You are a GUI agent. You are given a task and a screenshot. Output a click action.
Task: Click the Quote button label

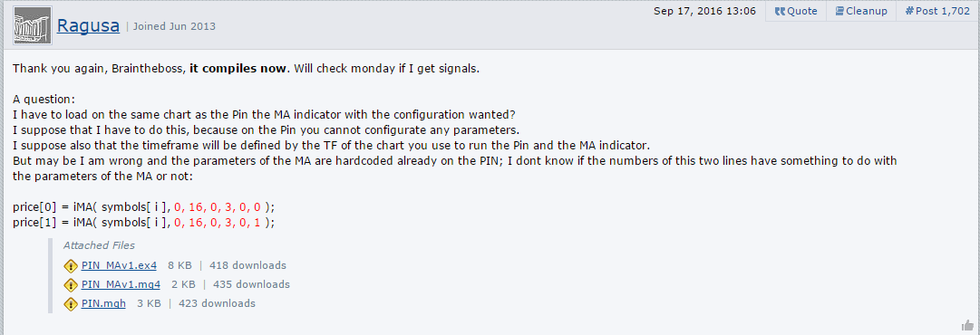click(x=802, y=11)
